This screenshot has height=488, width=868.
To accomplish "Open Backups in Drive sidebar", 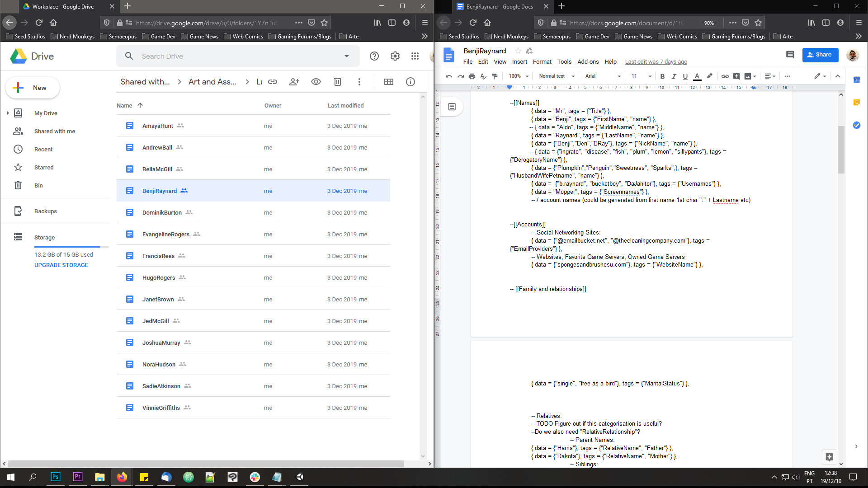I will (46, 211).
